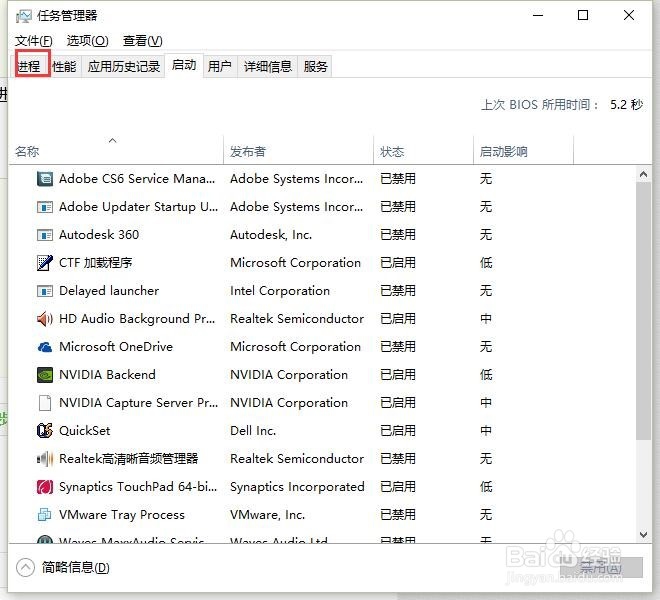Switch to the 进程 tab
Viewport: 660px width, 600px height.
pyautogui.click(x=32, y=66)
